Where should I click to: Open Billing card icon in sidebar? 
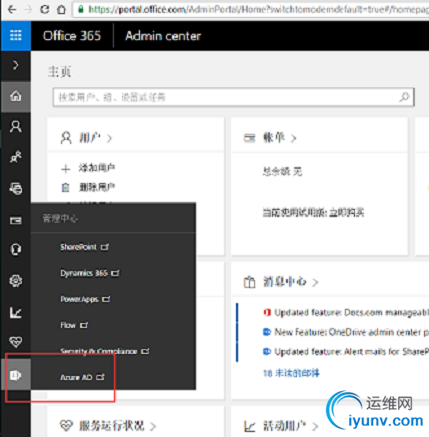[x=16, y=221]
